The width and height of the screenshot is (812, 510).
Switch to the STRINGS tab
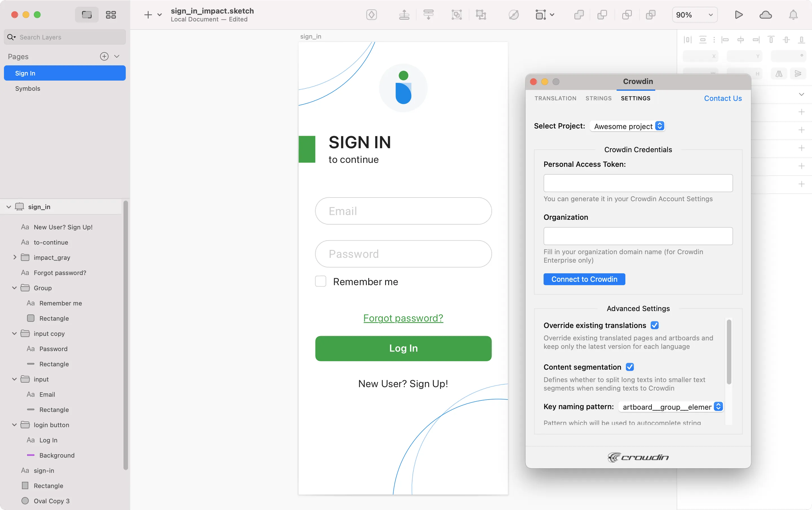[599, 98]
